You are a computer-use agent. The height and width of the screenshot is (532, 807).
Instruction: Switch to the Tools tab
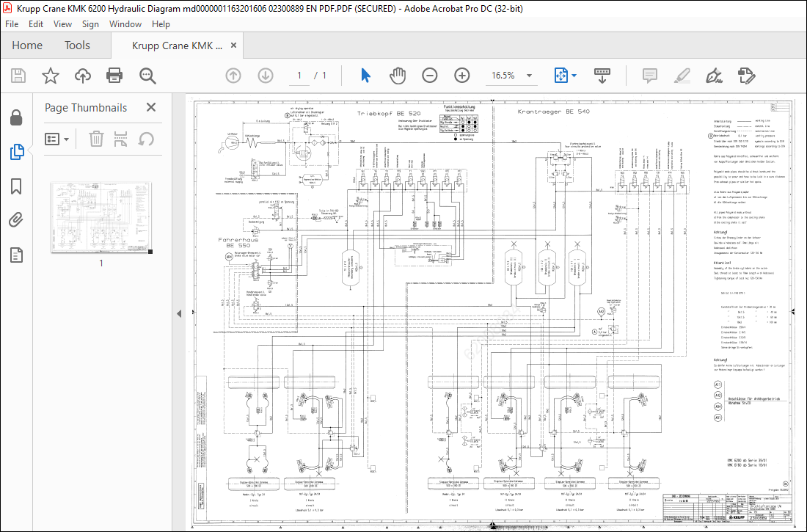(x=77, y=45)
